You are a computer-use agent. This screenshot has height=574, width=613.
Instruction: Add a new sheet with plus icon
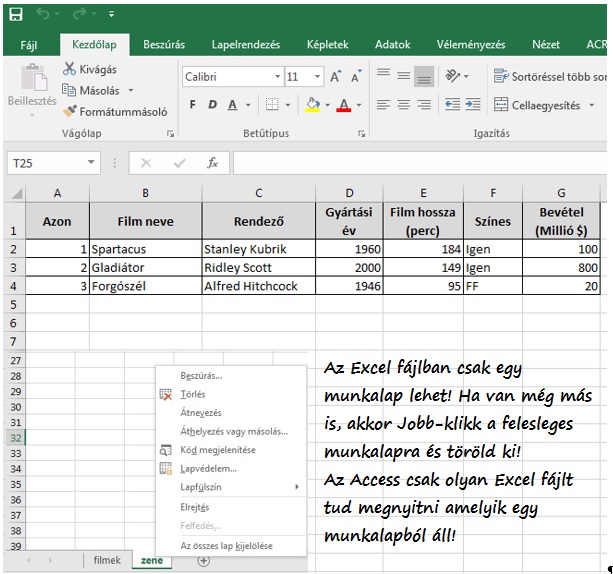click(204, 561)
